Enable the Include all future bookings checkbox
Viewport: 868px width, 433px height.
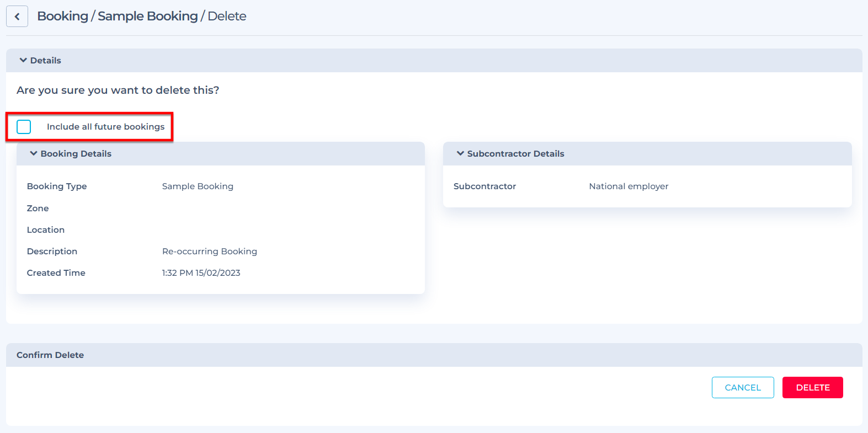24,127
